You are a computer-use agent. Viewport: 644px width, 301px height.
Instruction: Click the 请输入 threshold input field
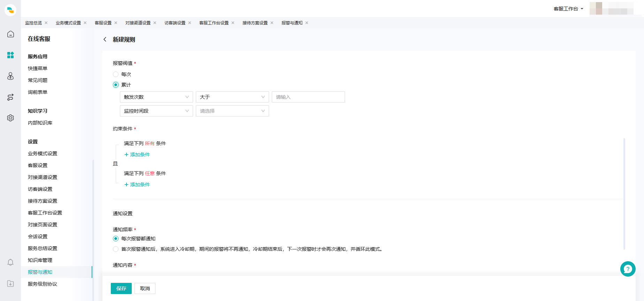click(308, 97)
